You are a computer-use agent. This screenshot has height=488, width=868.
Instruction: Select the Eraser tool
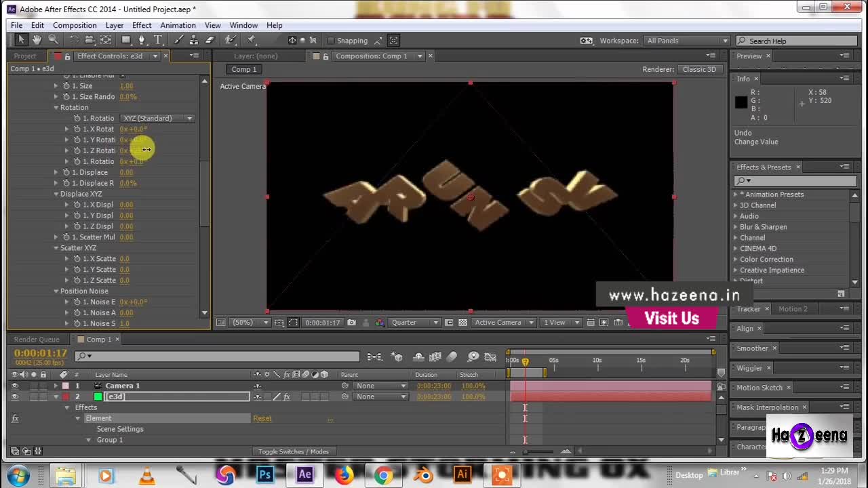pyautogui.click(x=210, y=41)
